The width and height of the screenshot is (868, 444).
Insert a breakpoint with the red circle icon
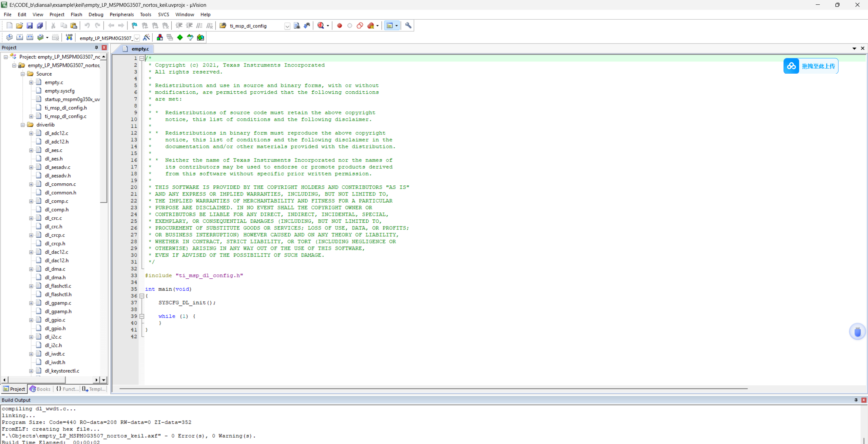pyautogui.click(x=339, y=26)
